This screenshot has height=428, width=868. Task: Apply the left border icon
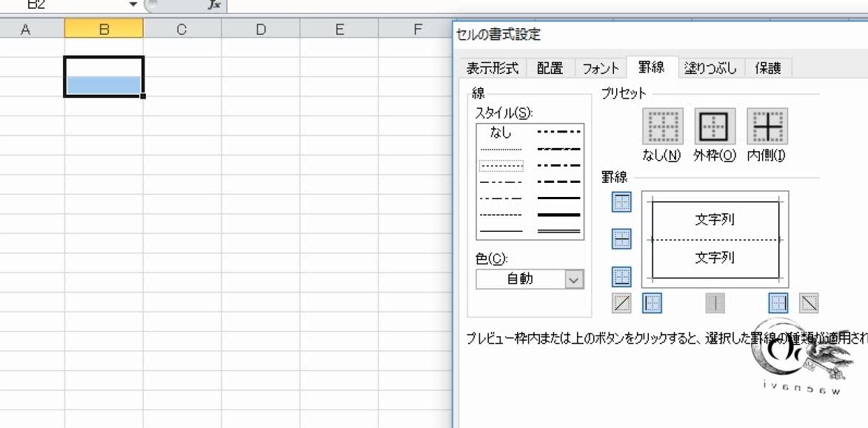tap(652, 302)
